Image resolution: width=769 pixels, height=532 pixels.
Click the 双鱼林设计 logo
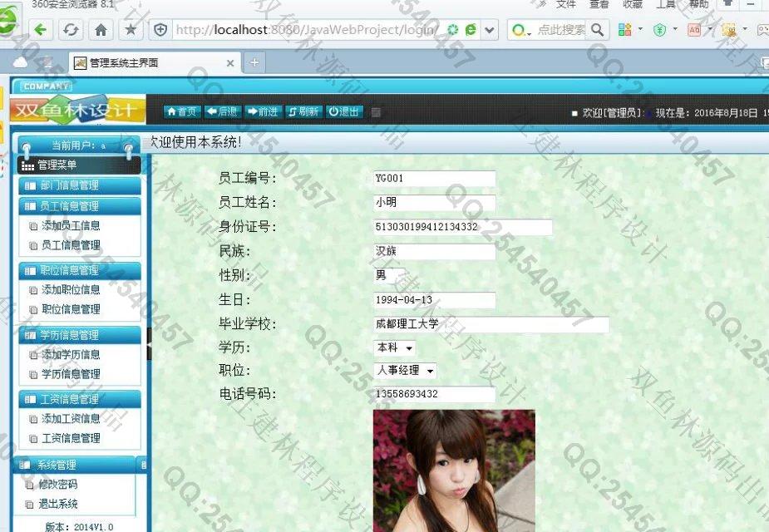(78, 110)
